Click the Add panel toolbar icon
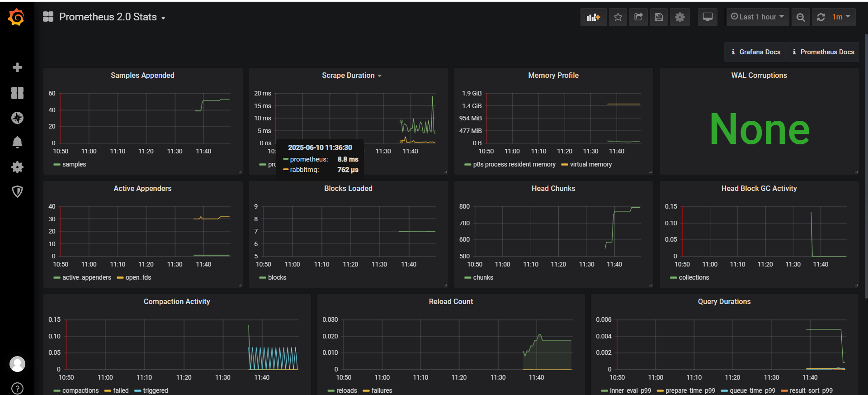The image size is (868, 395). (593, 17)
